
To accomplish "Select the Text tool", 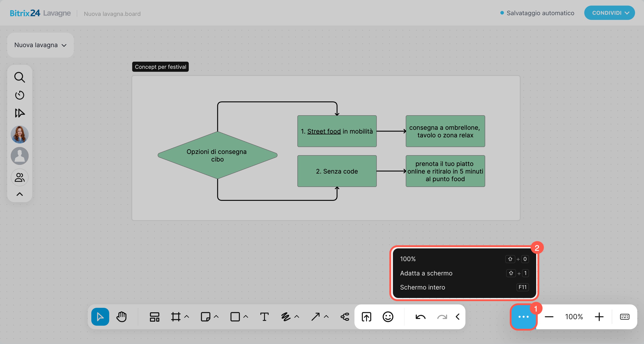I will [264, 317].
